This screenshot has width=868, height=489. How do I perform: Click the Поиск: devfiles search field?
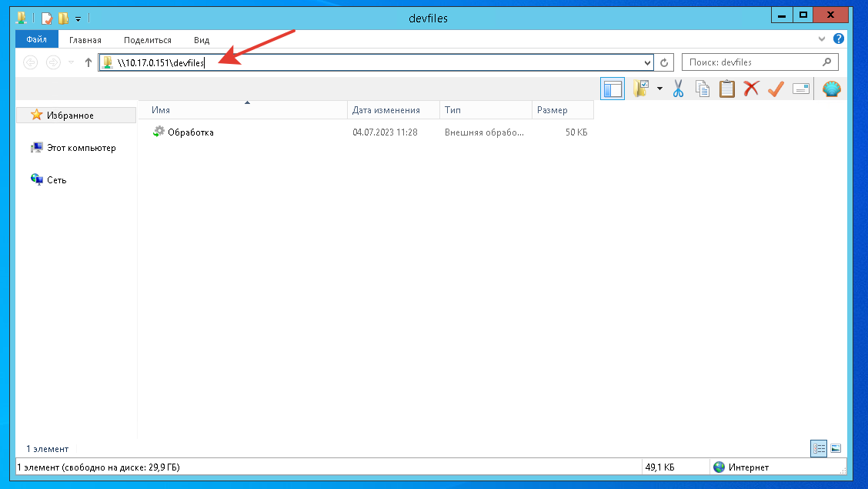(750, 62)
